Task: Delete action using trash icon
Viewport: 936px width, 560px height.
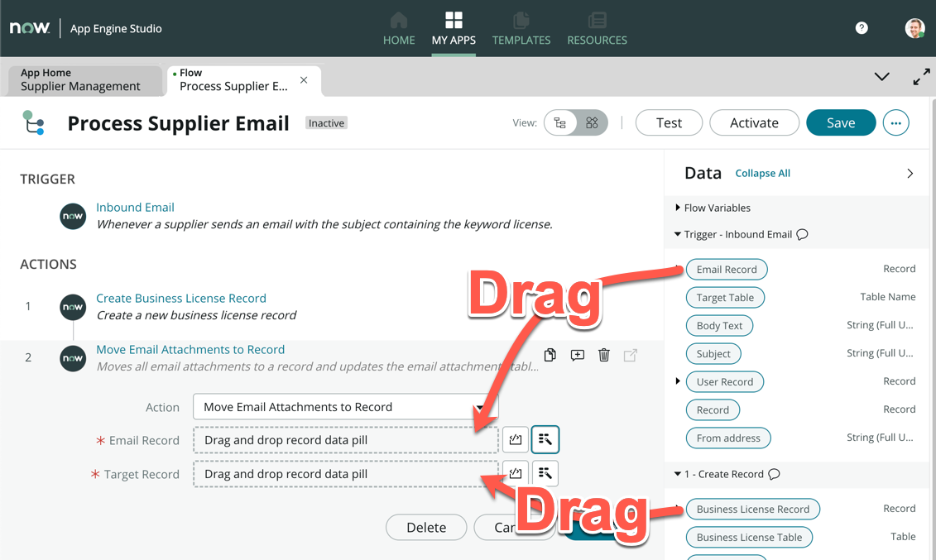Action: (604, 355)
